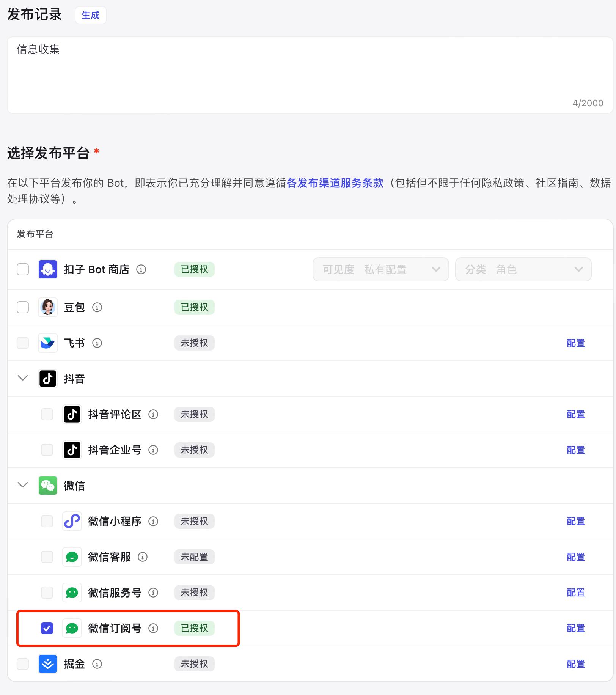
Task: Uncheck the 微信订阅号 checkbox
Action: 47,628
